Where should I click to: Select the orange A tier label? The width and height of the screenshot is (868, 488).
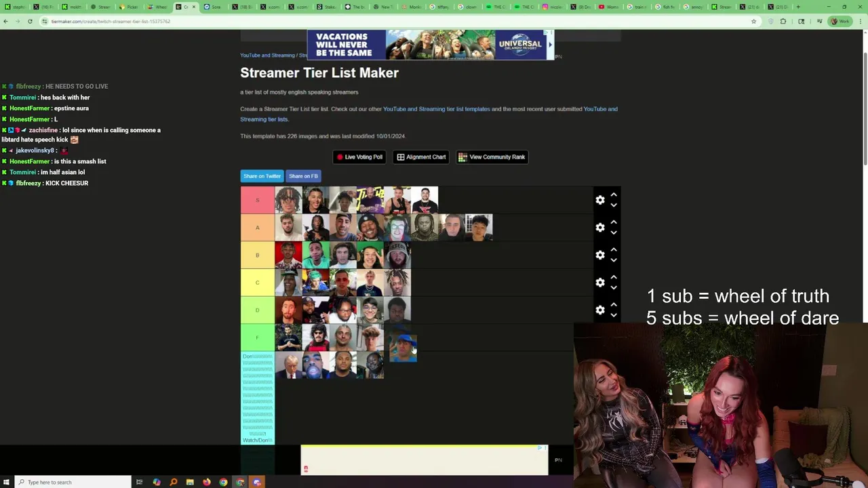coord(257,228)
